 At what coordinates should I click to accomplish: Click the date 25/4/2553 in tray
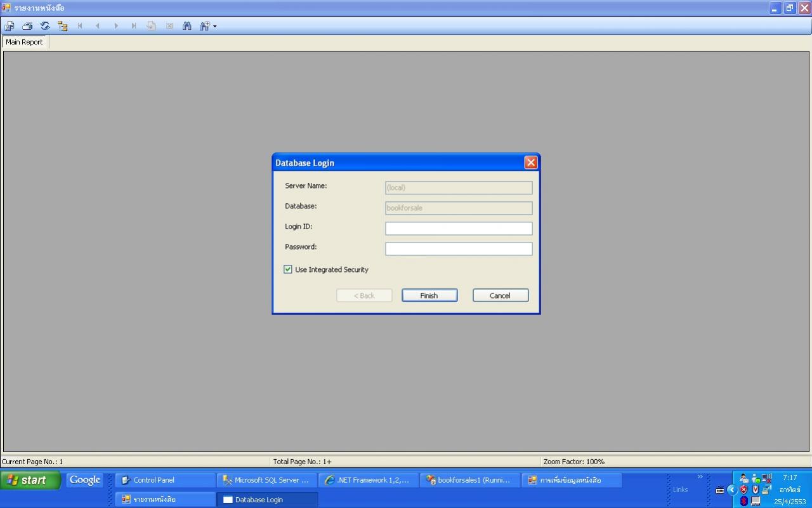coord(790,502)
